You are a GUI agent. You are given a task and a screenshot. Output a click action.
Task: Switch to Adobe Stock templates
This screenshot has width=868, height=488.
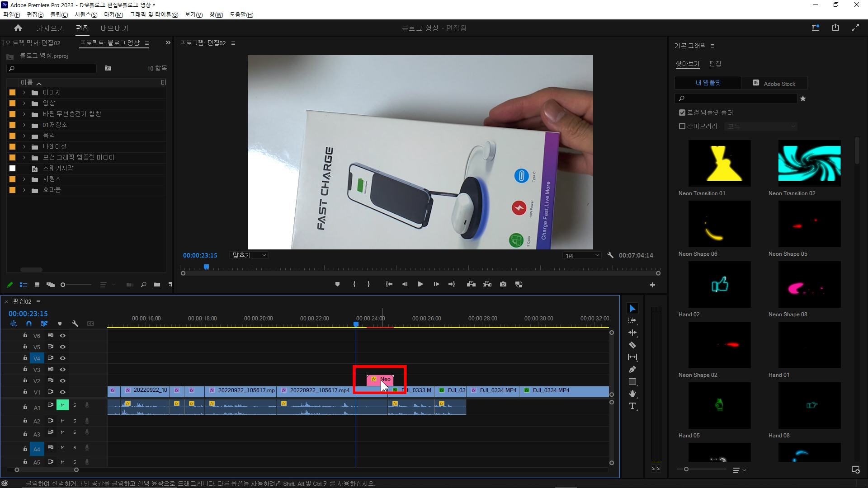pos(774,84)
